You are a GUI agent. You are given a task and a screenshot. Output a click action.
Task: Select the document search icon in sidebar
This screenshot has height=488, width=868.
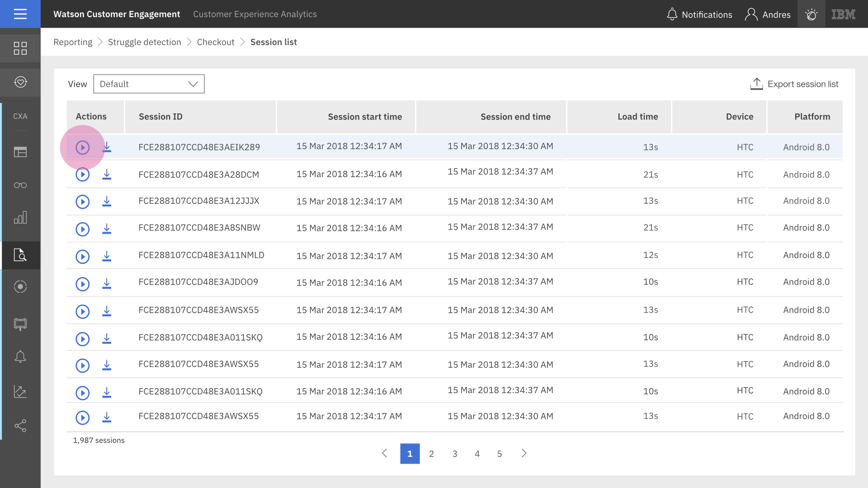click(x=20, y=255)
